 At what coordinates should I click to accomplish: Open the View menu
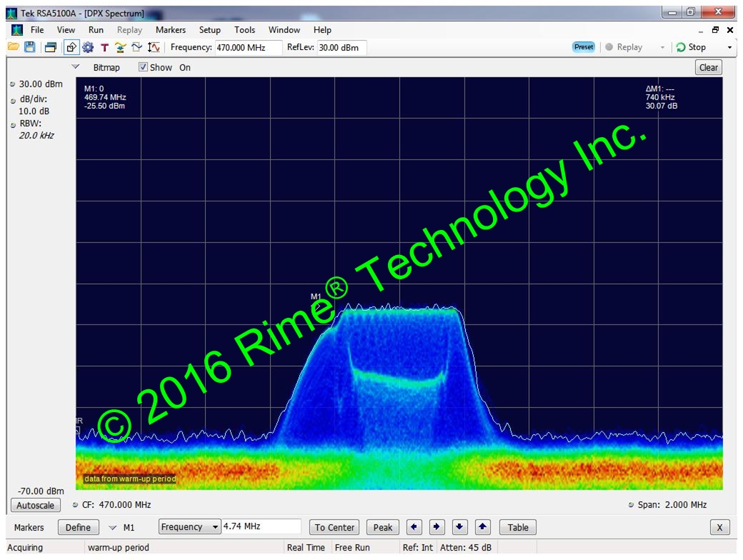[66, 30]
